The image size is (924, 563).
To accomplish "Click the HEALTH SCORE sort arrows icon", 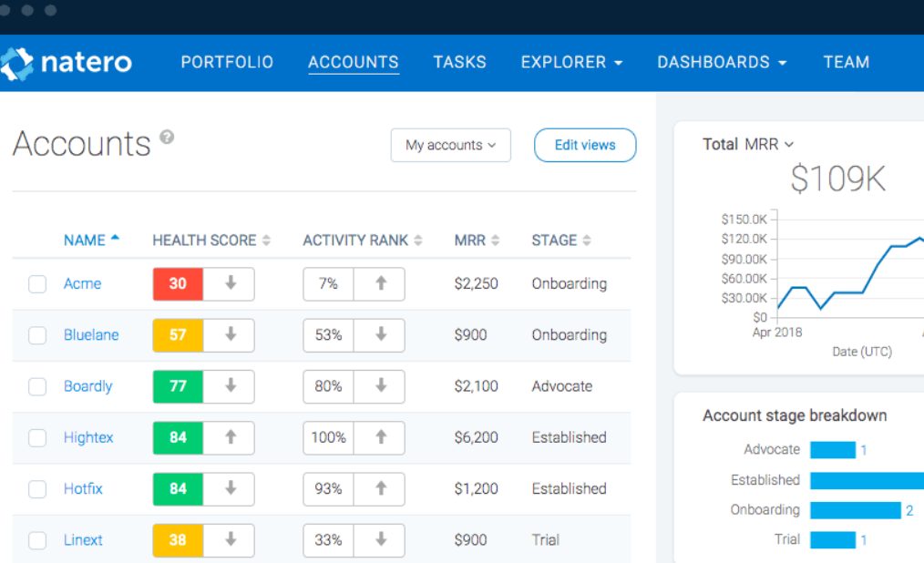I will tap(266, 241).
